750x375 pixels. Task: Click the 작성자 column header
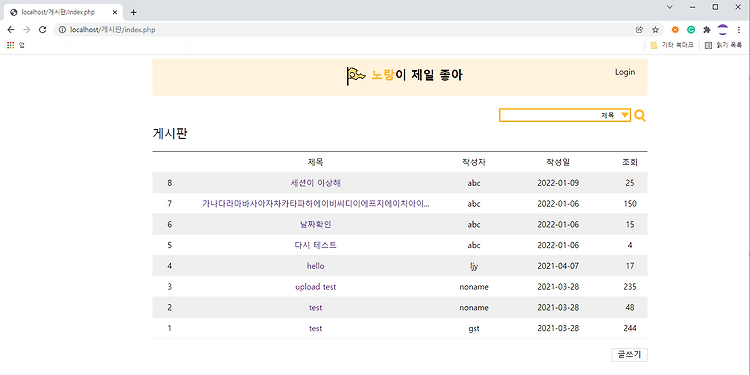click(x=474, y=162)
